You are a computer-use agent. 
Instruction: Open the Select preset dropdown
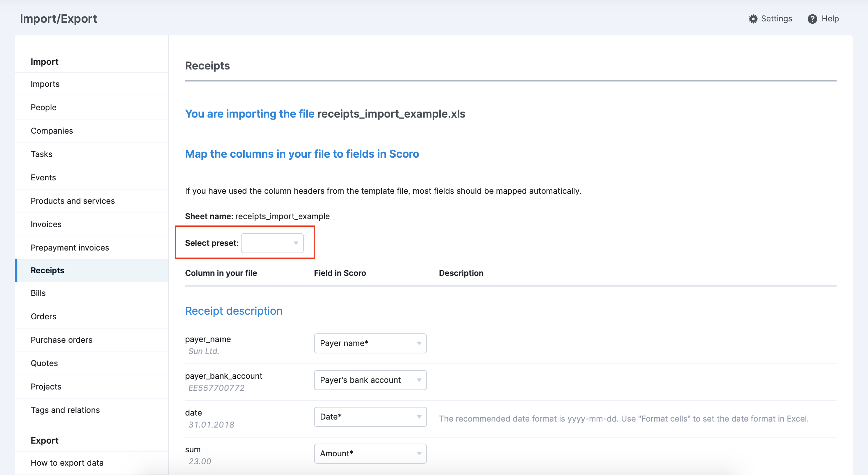tap(272, 243)
